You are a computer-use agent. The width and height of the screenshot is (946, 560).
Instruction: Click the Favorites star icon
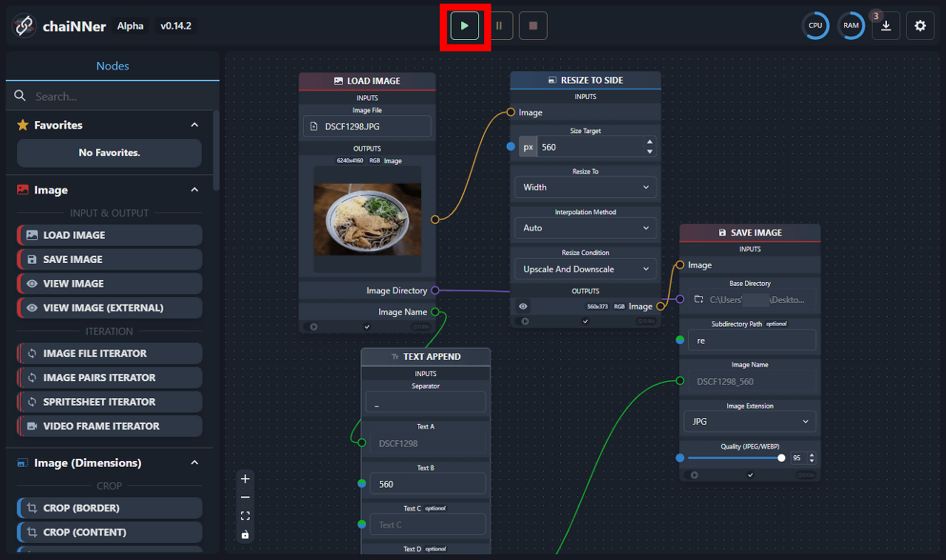23,125
